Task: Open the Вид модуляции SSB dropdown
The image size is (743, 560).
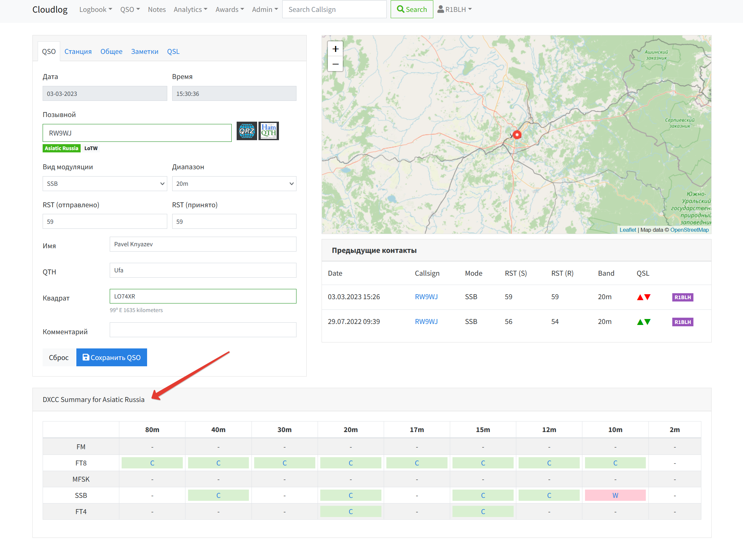Action: click(x=105, y=184)
